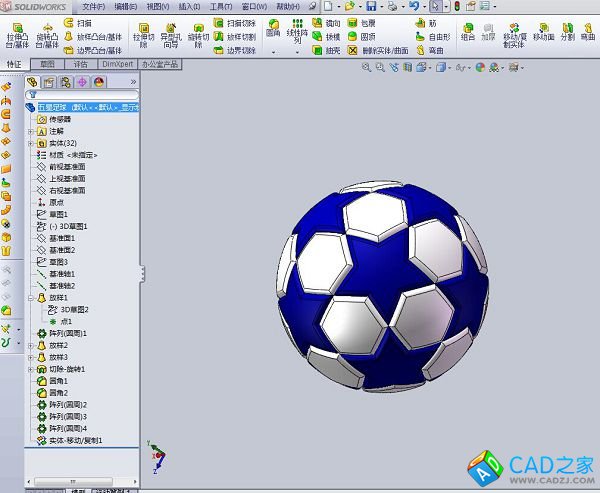Expand the 切除-旋转1 feature node

click(31, 369)
